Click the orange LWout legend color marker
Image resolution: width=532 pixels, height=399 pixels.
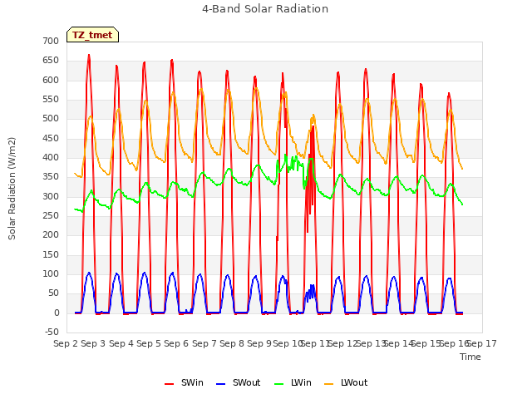coord(329,384)
